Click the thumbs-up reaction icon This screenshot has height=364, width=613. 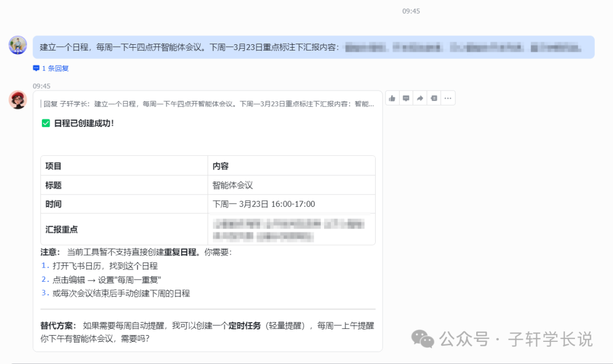392,99
